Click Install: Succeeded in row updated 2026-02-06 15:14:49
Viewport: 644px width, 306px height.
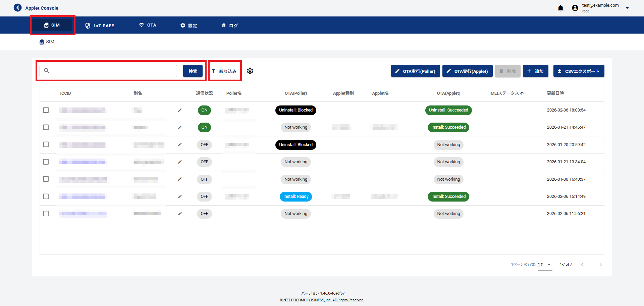click(x=448, y=196)
